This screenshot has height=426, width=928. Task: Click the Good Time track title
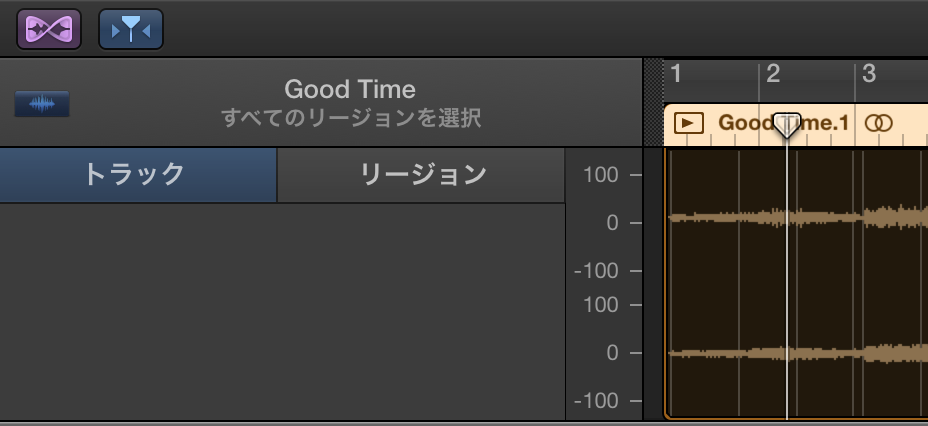[x=350, y=90]
